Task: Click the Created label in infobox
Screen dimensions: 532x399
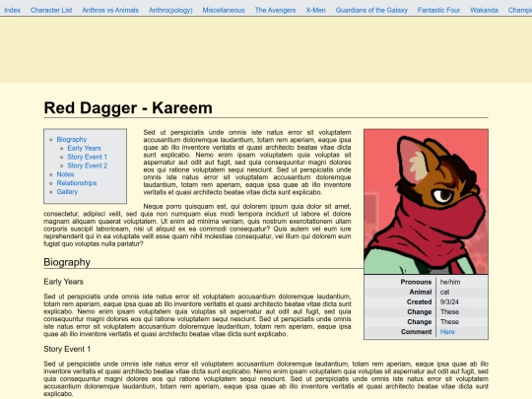Action: 420,302
